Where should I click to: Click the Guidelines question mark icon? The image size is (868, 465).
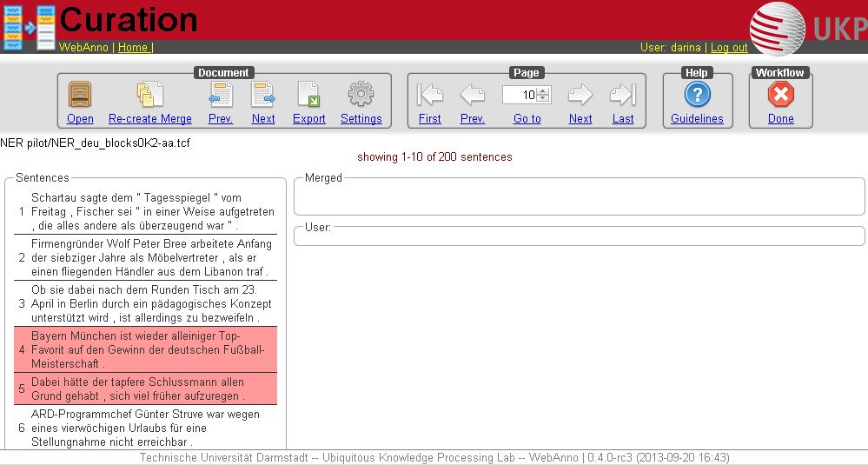coord(698,94)
